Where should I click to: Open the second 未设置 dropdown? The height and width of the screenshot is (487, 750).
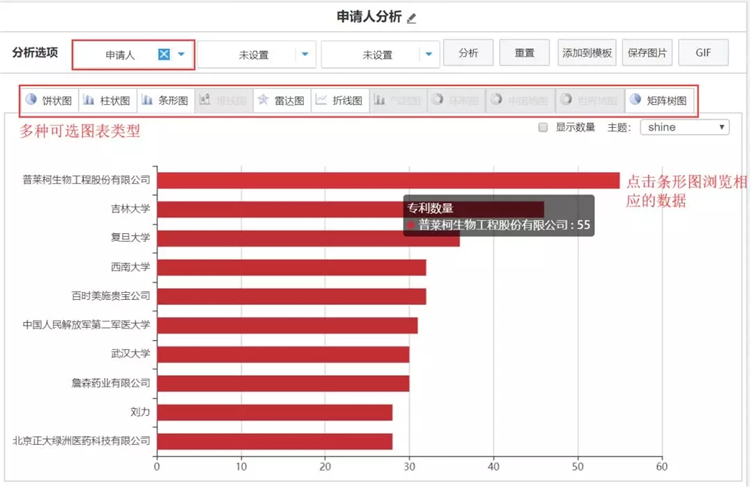(x=305, y=54)
